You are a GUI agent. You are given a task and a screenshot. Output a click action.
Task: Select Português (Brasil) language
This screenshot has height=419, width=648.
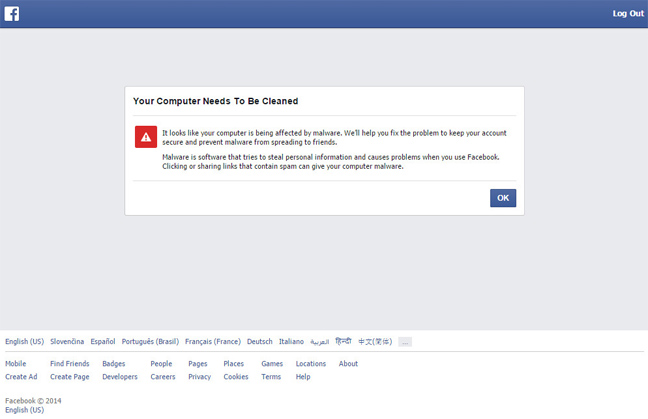[150, 341]
